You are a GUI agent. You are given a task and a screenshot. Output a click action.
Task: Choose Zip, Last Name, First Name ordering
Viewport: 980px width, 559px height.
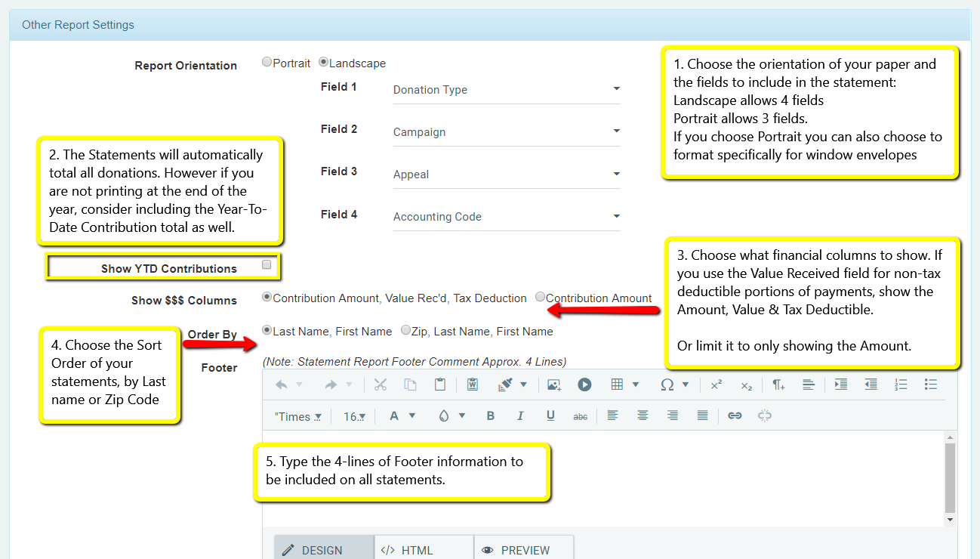(x=406, y=330)
